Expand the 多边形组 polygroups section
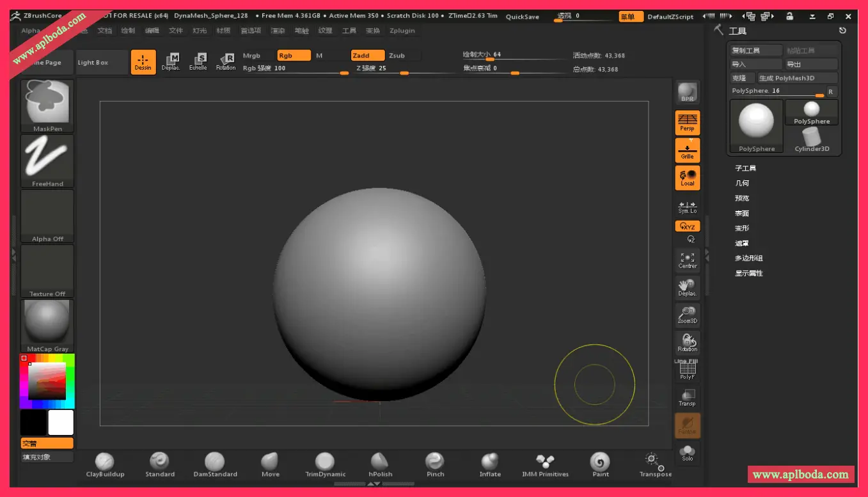This screenshot has width=868, height=497. (x=748, y=258)
